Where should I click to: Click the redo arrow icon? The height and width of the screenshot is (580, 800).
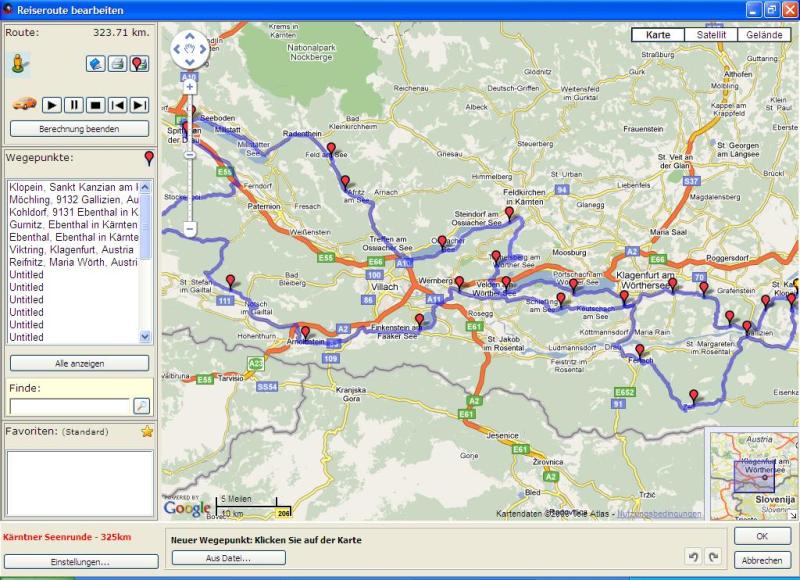[x=712, y=556]
